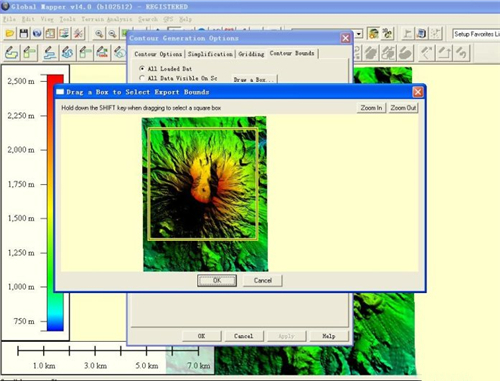
Task: Select the All Loaded Data radio button
Action: 142,69
